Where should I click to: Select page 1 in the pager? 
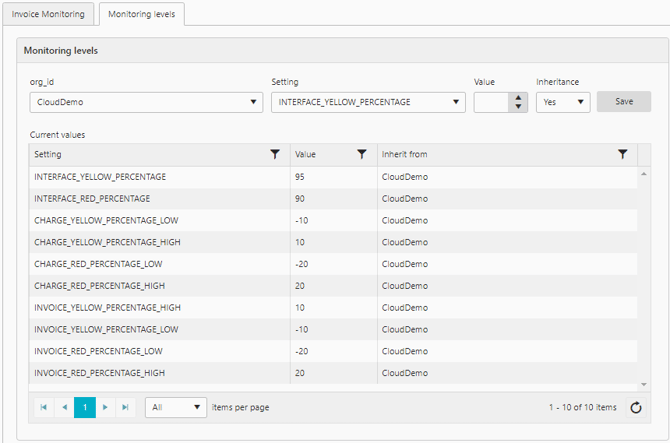[x=85, y=408]
